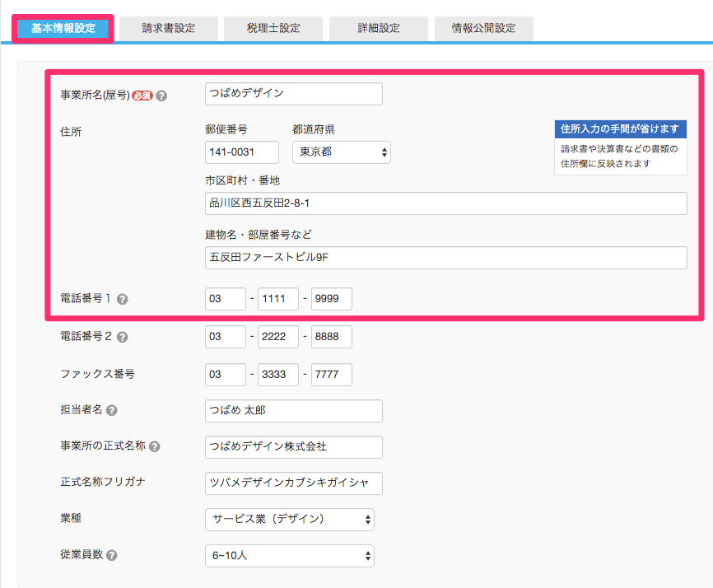Click 電話番号２ middle field 2222
This screenshot has width=713, height=588.
click(277, 337)
